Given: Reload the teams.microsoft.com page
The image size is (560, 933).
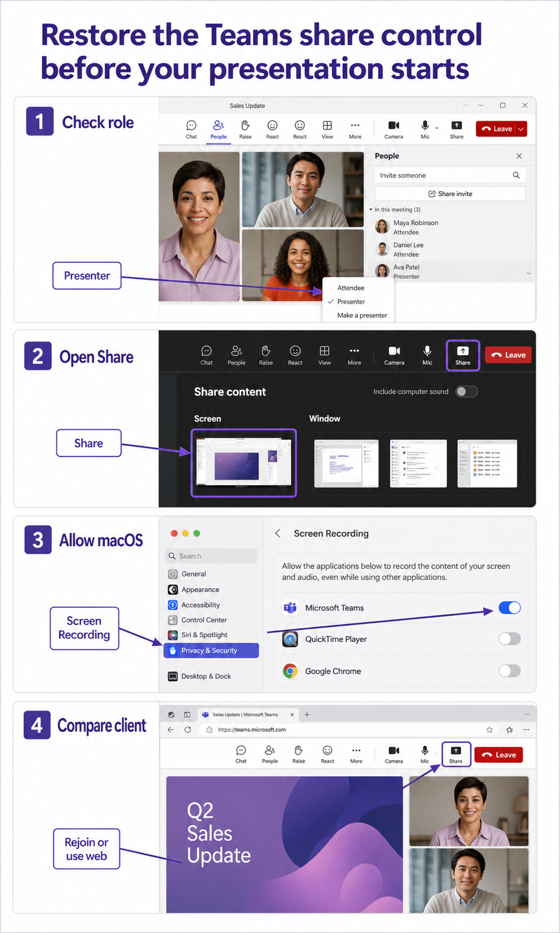Looking at the screenshot, I should point(187,730).
